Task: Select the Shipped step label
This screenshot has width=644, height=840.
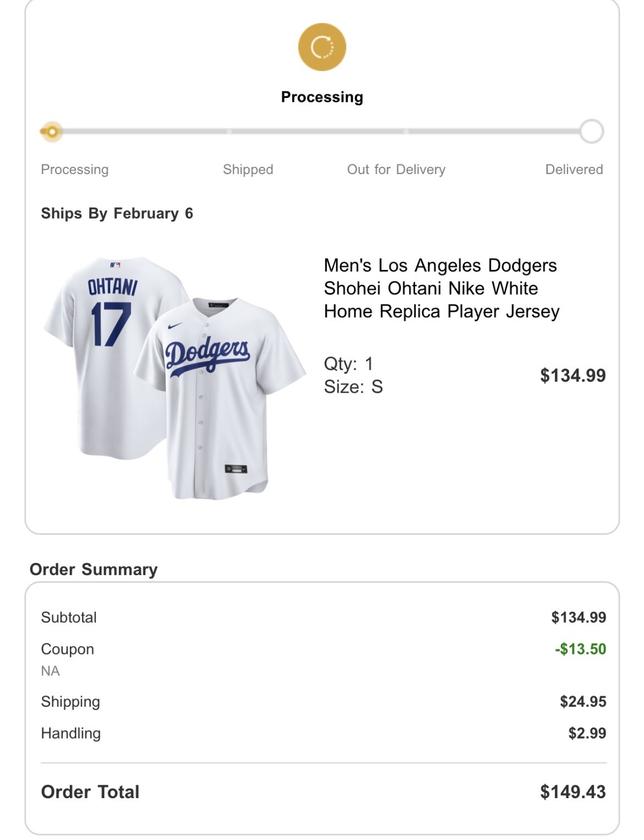Action: point(248,169)
